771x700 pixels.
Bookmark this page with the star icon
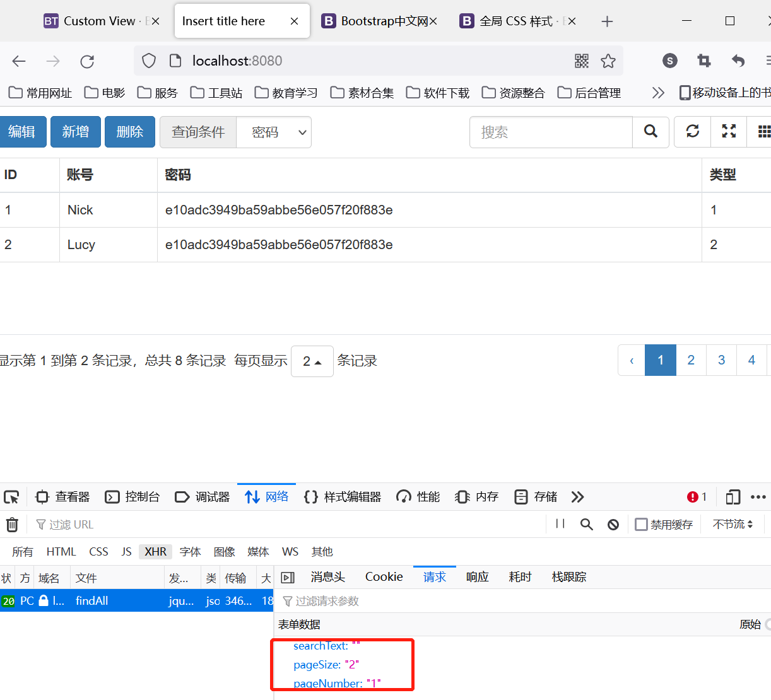click(608, 61)
